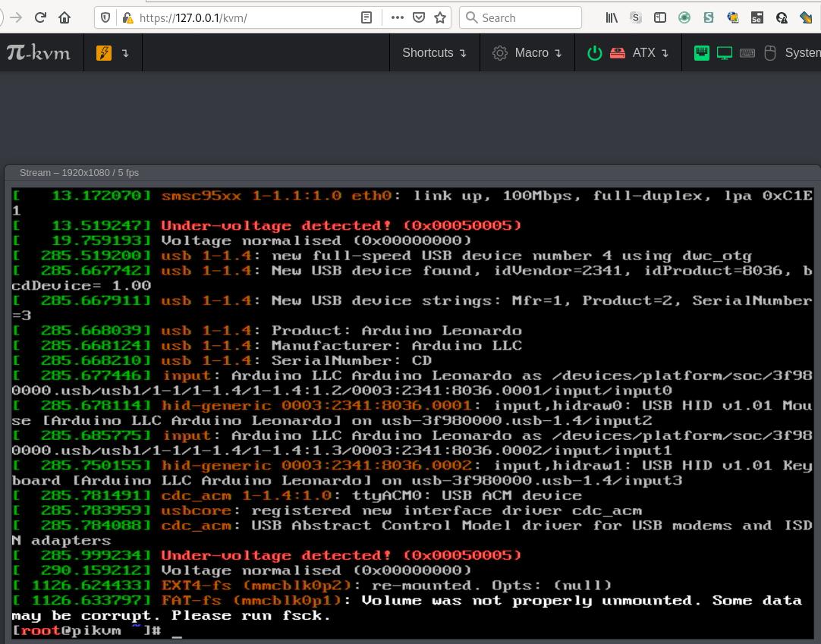821x644 pixels.
Task: Click the Pi-KVM logo
Action: (x=38, y=52)
